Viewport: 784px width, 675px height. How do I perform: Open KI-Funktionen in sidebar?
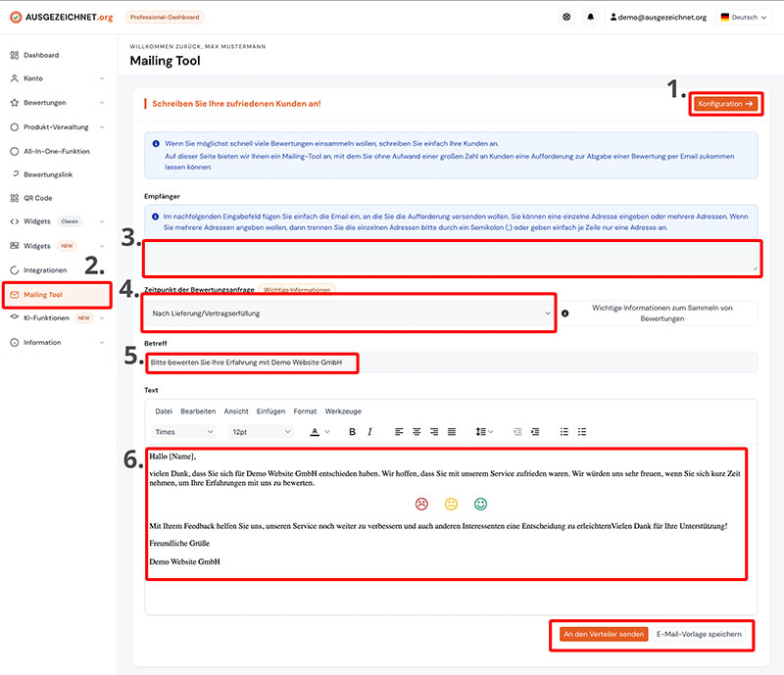pos(46,318)
